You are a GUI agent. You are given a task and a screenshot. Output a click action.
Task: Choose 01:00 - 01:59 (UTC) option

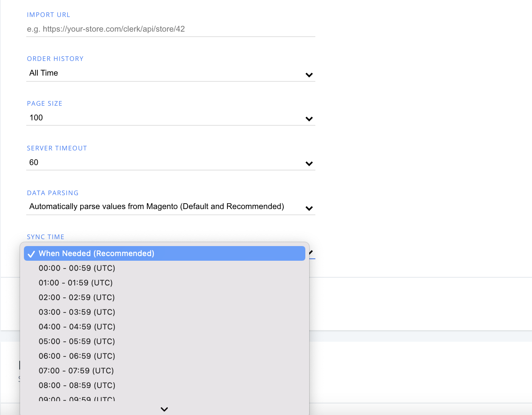76,283
